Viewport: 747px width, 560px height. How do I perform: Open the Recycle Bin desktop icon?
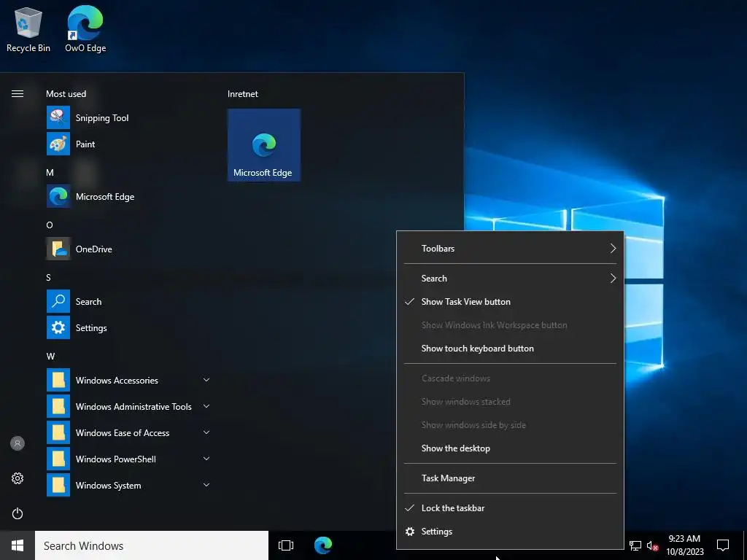point(28,30)
